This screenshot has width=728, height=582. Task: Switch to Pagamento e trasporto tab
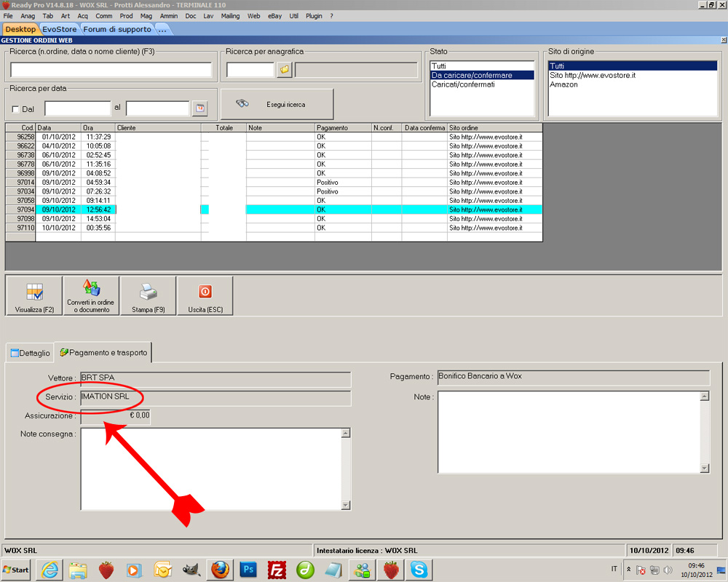[103, 352]
